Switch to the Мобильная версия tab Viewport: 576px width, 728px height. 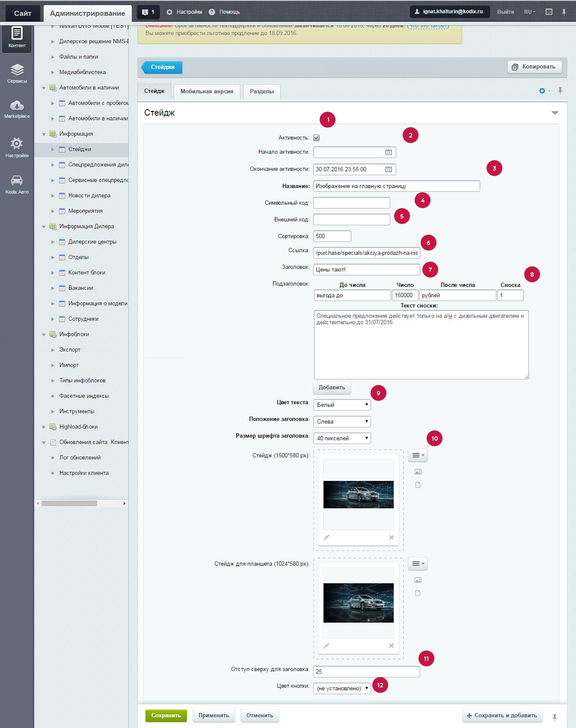click(x=207, y=91)
